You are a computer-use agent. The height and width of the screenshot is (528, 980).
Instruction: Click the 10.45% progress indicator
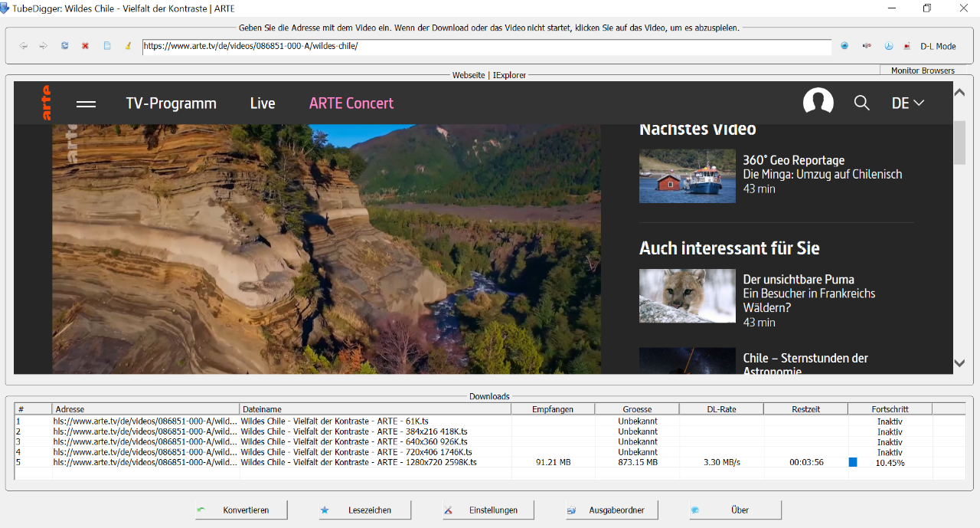click(x=890, y=463)
